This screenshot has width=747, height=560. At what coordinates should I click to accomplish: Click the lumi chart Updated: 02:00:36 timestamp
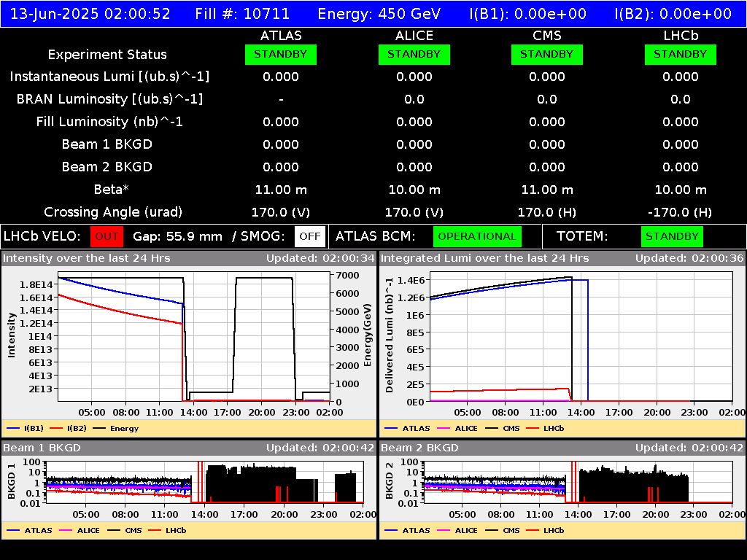(x=689, y=258)
